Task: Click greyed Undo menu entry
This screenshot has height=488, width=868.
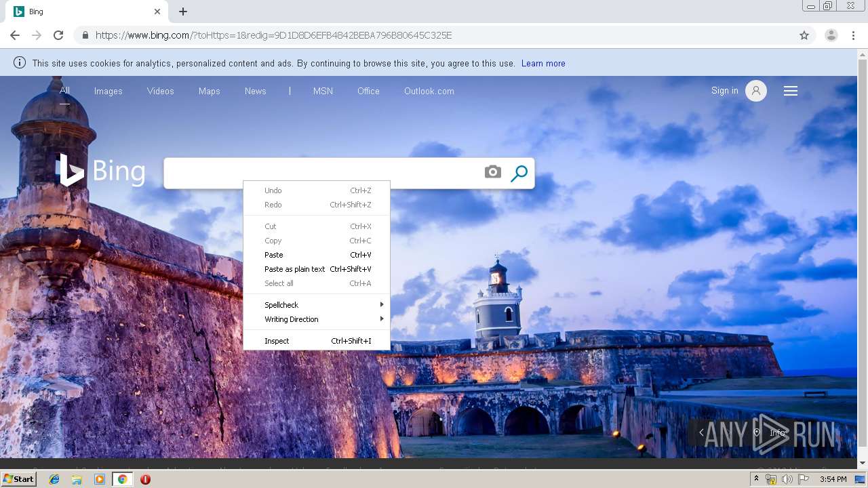Action: tap(317, 190)
